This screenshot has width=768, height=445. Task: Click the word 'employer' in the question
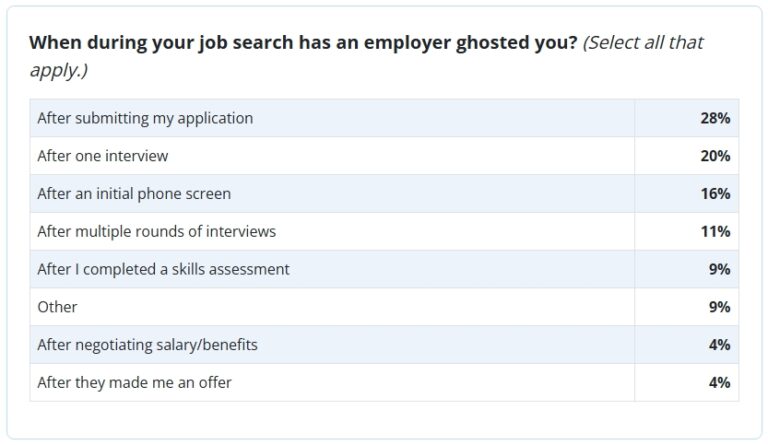click(x=407, y=43)
